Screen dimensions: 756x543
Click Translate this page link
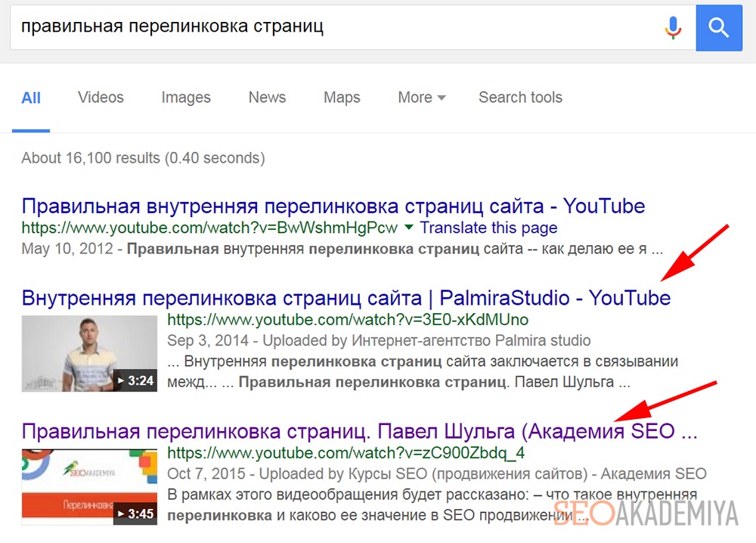[x=488, y=228]
